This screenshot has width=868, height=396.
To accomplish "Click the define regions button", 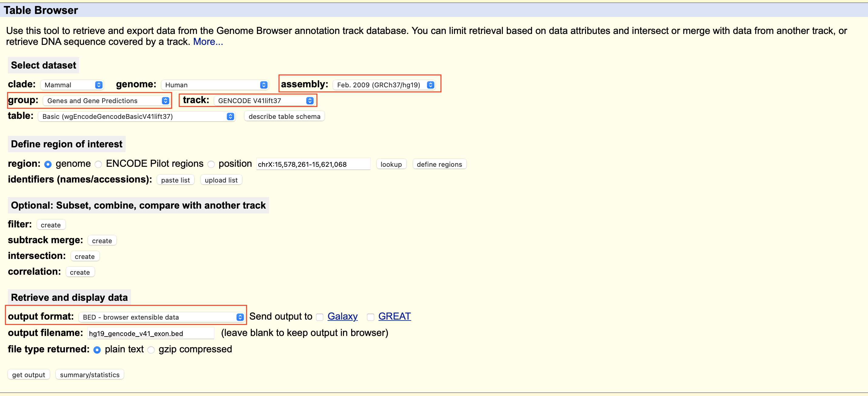I will 439,164.
